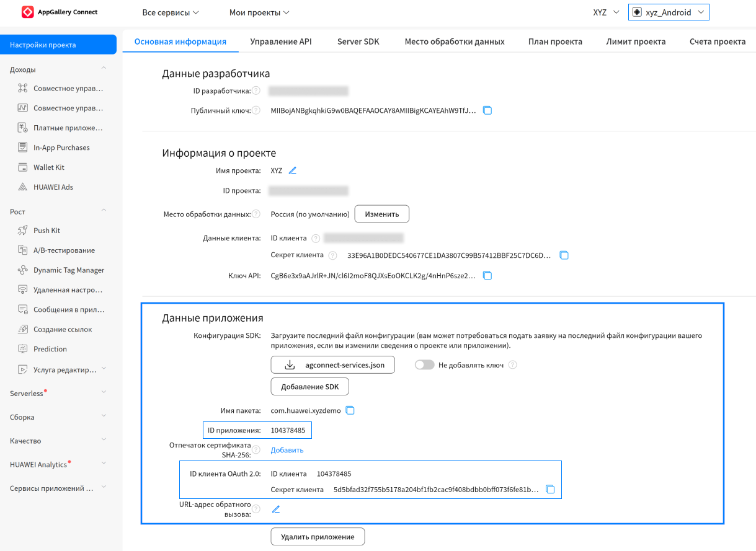Copy the API key value

[487, 275]
